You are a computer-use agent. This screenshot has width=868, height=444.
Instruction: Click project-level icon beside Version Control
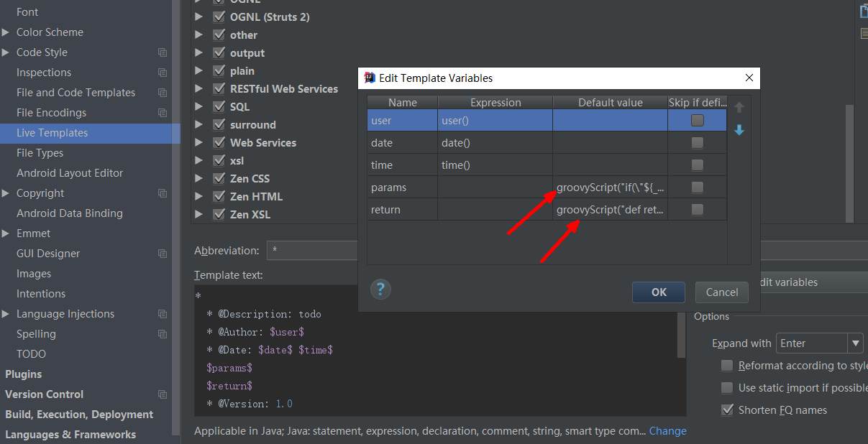point(163,394)
